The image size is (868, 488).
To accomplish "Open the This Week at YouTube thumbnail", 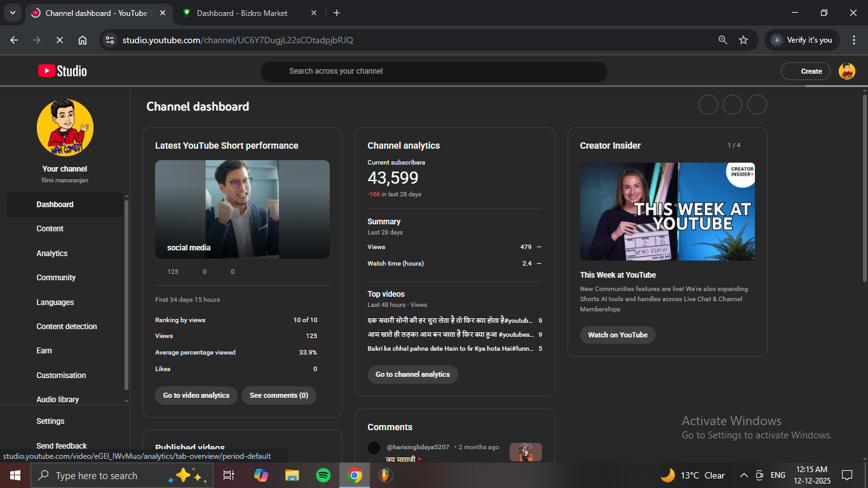I will click(667, 212).
